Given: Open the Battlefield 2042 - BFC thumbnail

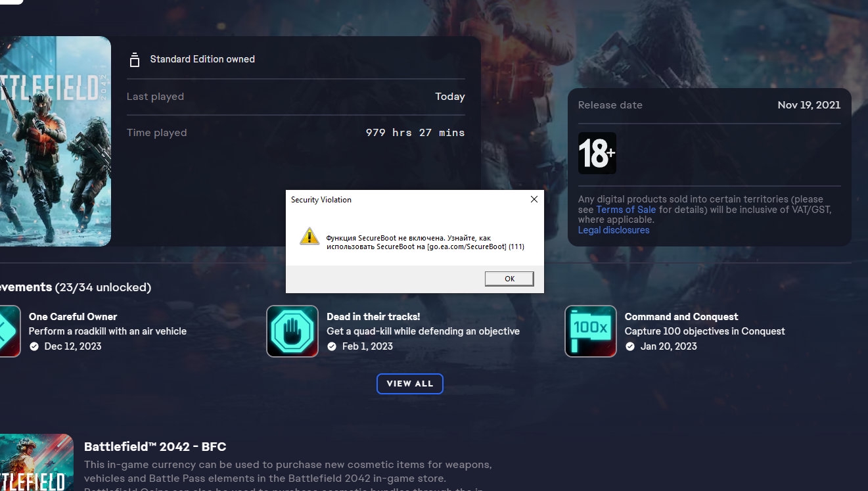Looking at the screenshot, I should pyautogui.click(x=37, y=462).
